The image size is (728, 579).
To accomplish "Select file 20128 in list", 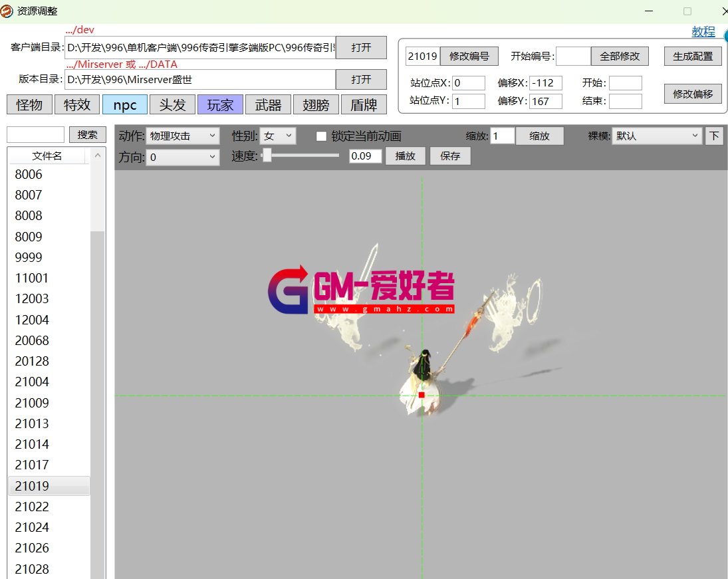I will pos(49,361).
